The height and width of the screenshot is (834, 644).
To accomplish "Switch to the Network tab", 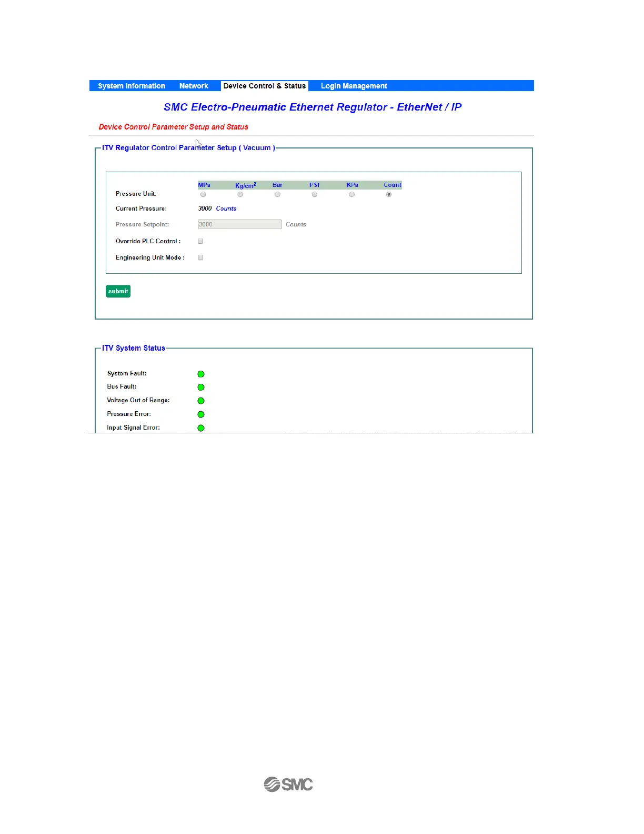I will [194, 86].
